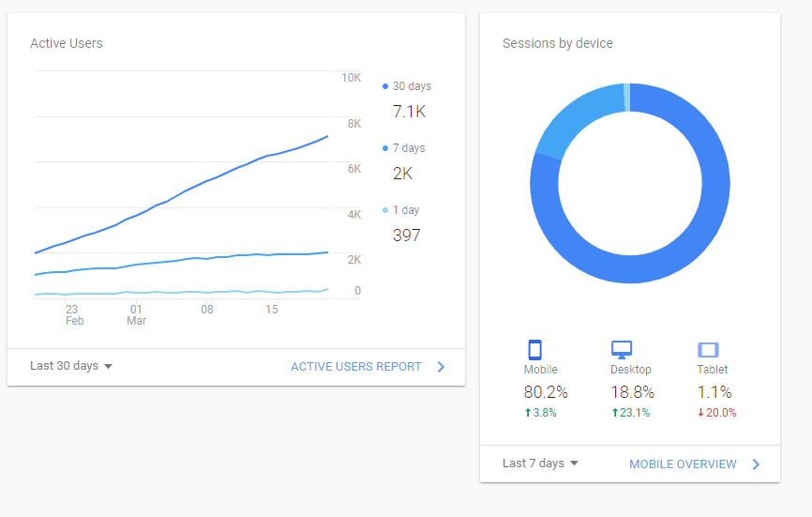Click the green up arrow under Desktop percentage
Image resolution: width=812 pixels, height=517 pixels.
click(x=615, y=413)
